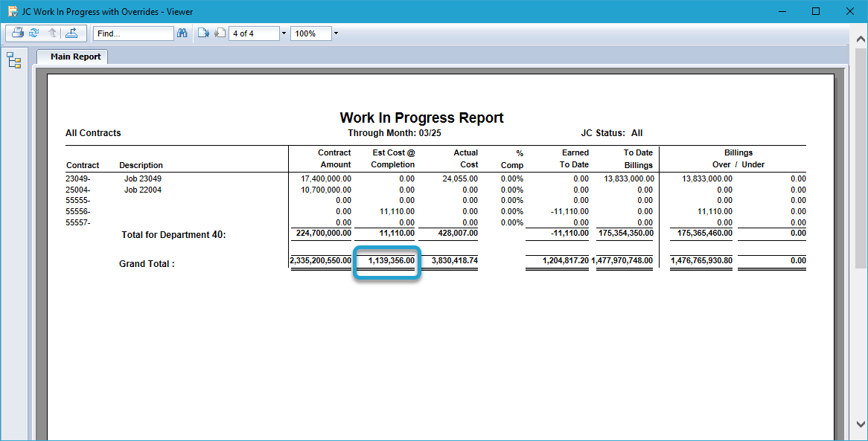Select the Main Report tab
868x441 pixels.
pos(72,57)
